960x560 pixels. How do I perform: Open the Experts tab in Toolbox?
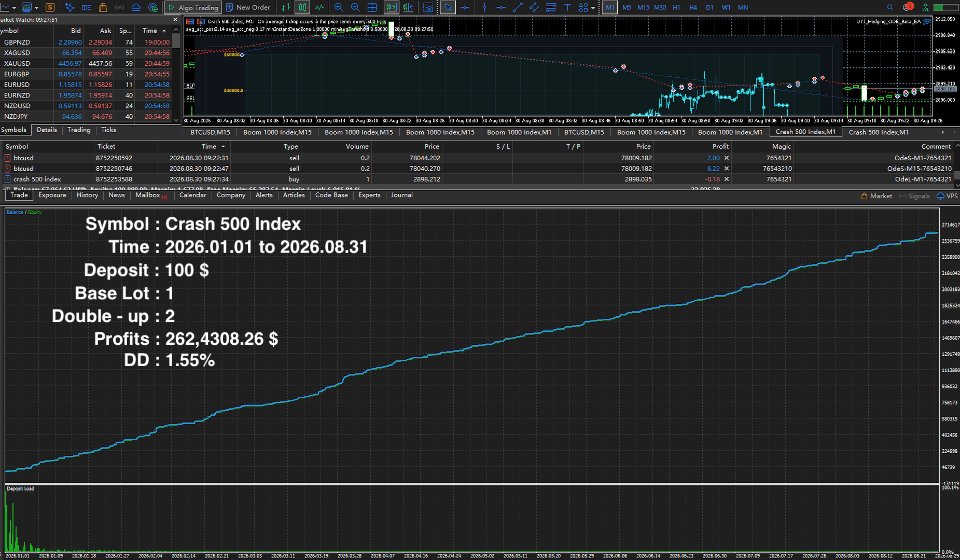tap(369, 195)
